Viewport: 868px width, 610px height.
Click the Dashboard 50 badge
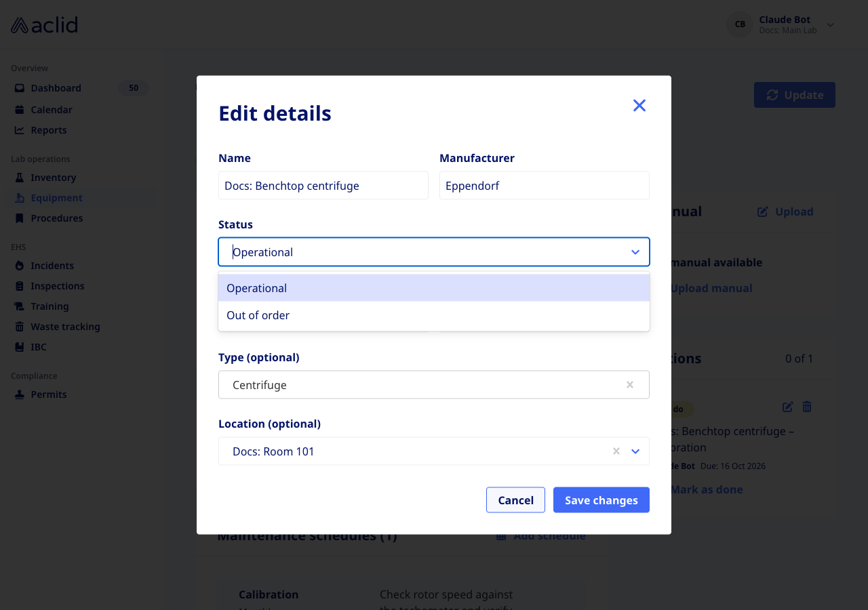click(134, 88)
